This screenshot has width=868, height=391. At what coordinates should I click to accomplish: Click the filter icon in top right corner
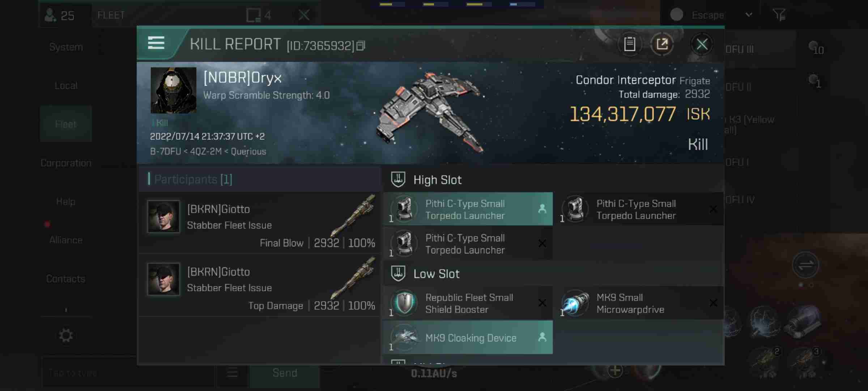780,14
